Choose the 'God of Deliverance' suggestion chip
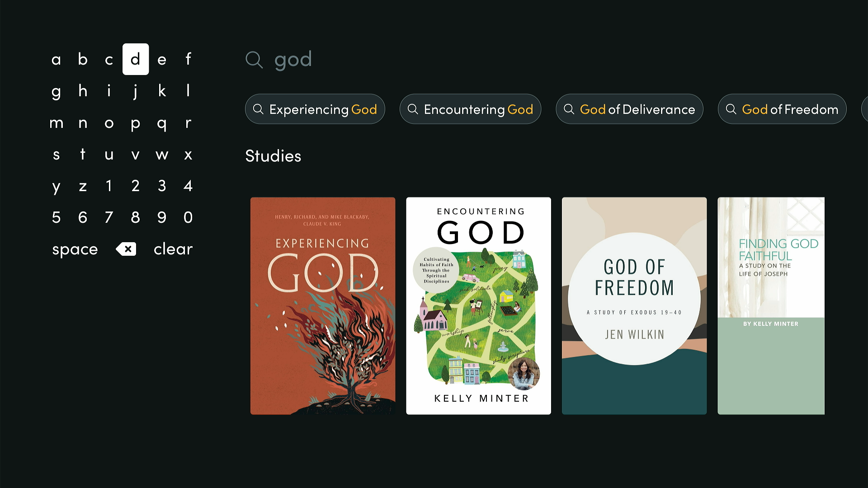The image size is (868, 488). click(629, 109)
